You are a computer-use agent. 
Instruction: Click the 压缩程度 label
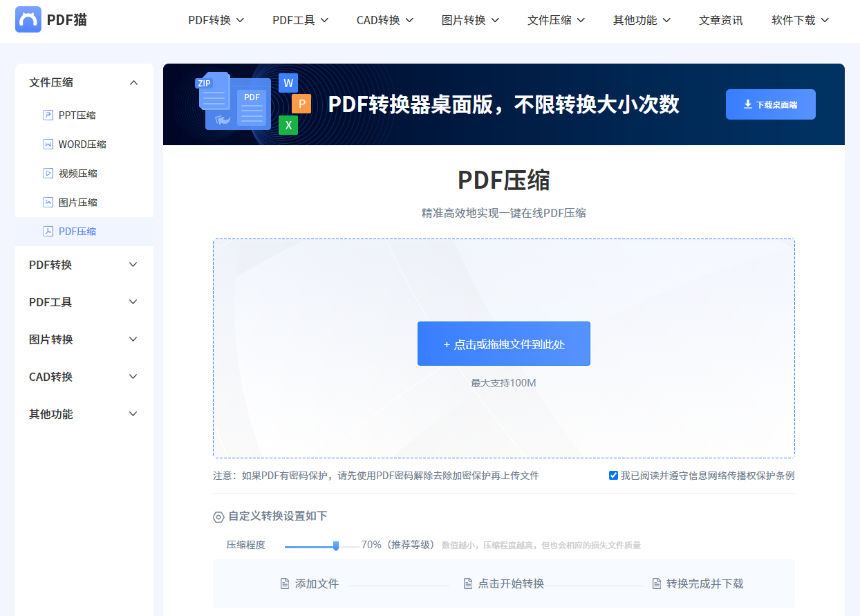(x=246, y=545)
